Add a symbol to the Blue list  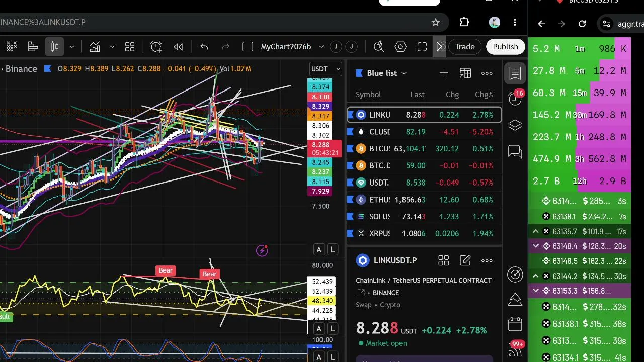click(444, 73)
